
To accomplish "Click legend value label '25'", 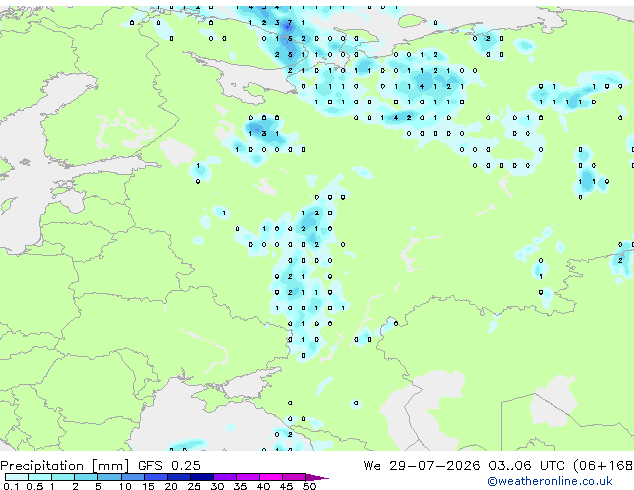I will (x=194, y=486).
